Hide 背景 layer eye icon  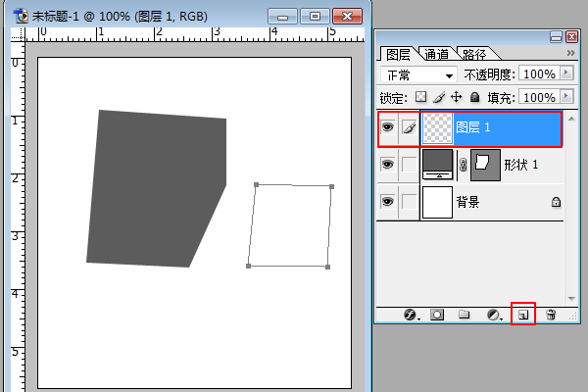[387, 202]
